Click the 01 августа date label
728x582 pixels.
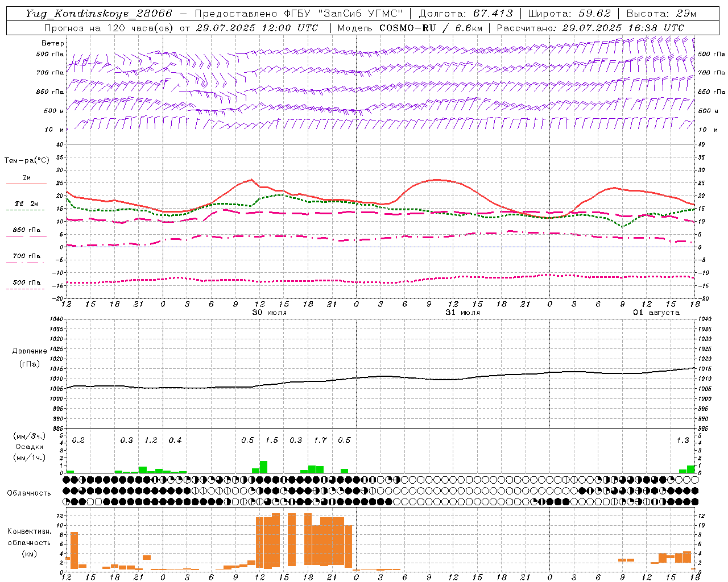(x=656, y=313)
